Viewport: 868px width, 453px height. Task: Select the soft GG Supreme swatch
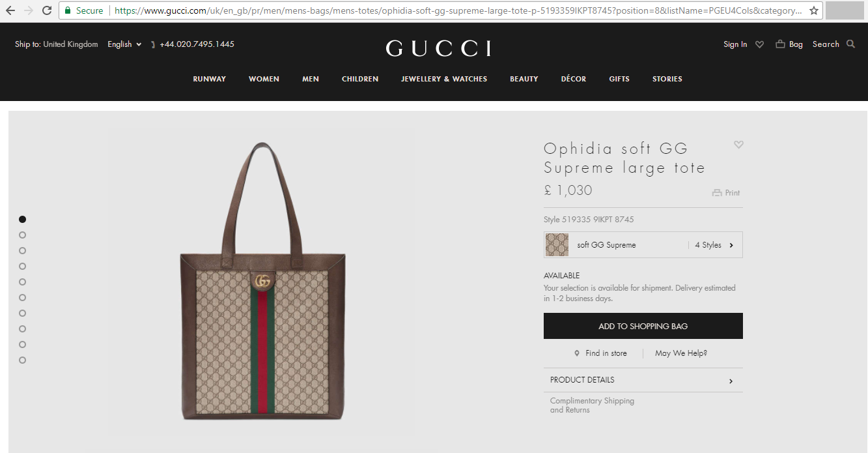(557, 245)
